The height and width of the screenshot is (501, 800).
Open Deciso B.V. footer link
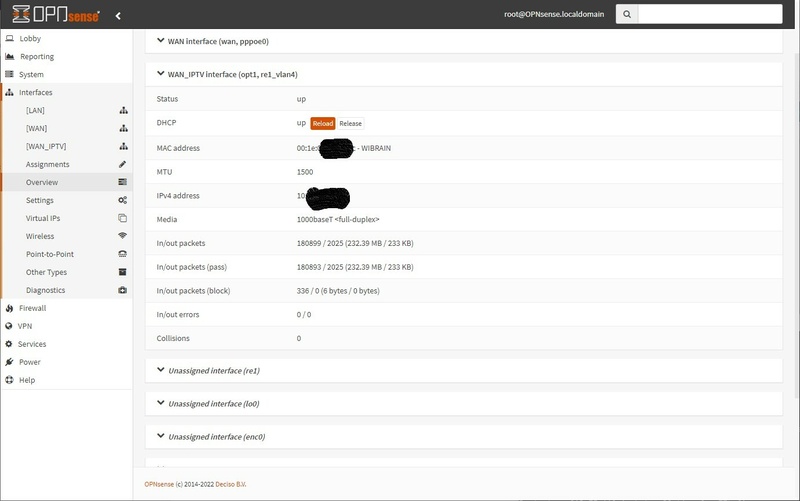[x=231, y=484]
